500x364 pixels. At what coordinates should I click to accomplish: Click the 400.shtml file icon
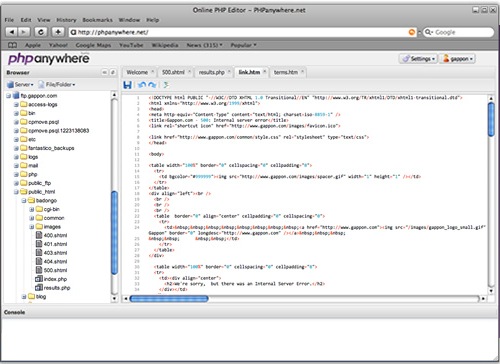click(39, 235)
